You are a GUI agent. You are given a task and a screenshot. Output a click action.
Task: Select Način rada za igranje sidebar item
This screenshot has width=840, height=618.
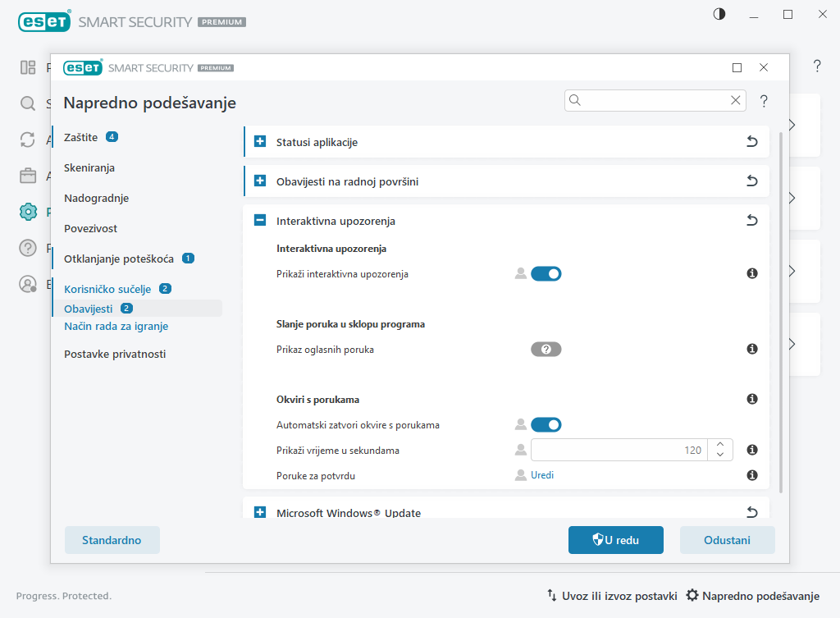[x=116, y=327]
